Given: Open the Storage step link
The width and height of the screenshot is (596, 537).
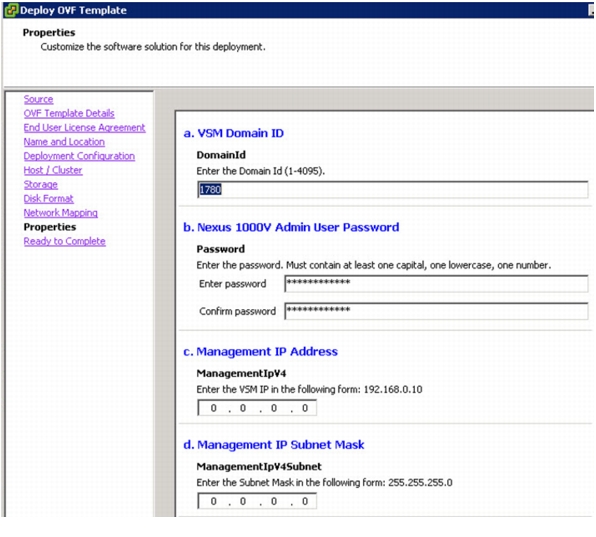Looking at the screenshot, I should point(41,185).
